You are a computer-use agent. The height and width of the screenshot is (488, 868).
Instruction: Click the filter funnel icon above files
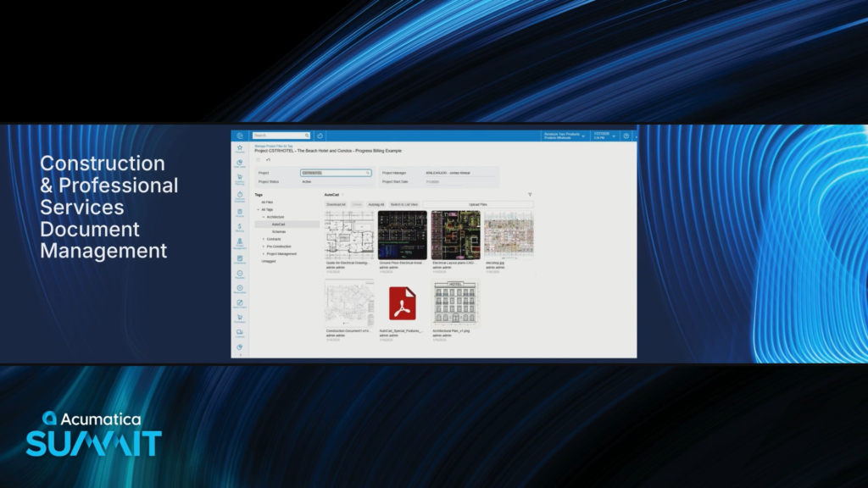(x=530, y=194)
